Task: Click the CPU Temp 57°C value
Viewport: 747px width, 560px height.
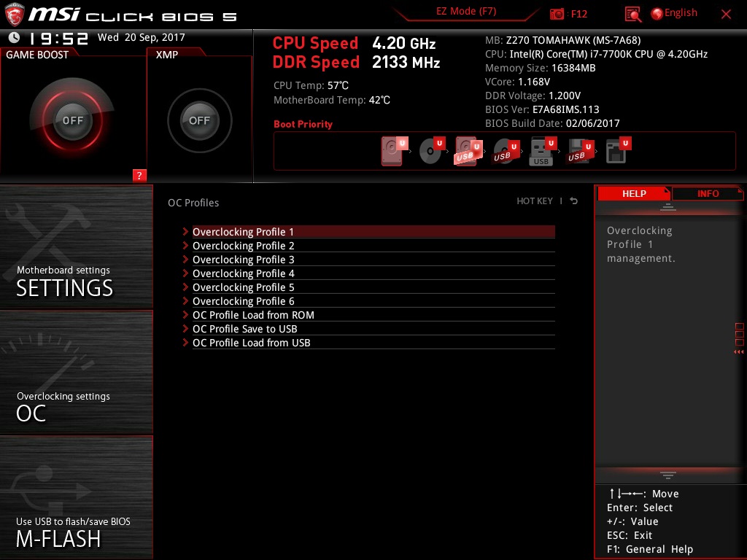Action: 338,85
